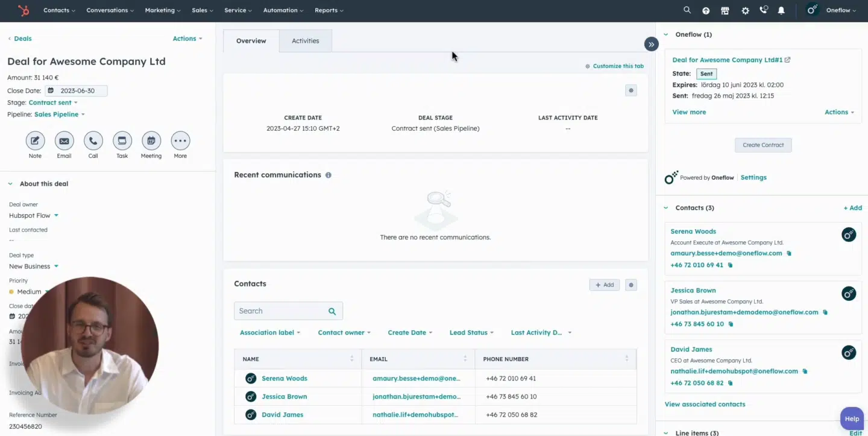Click the Add button in the Contacts card
The height and width of the screenshot is (436, 868).
pos(605,285)
